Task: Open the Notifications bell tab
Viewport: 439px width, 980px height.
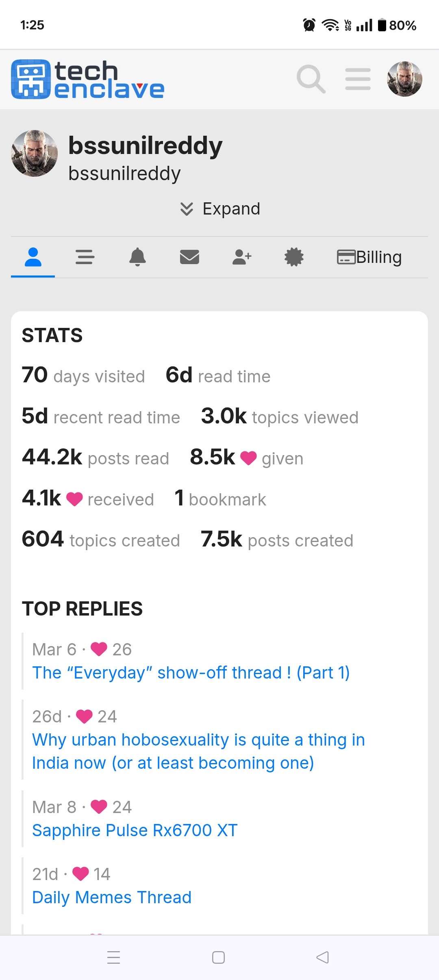Action: pos(137,257)
